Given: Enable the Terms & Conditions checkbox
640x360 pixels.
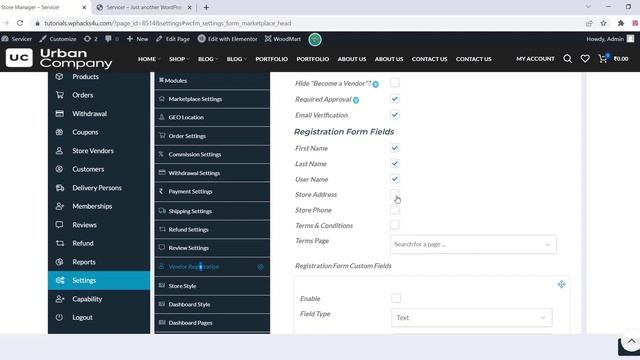Looking at the screenshot, I should coord(395,225).
